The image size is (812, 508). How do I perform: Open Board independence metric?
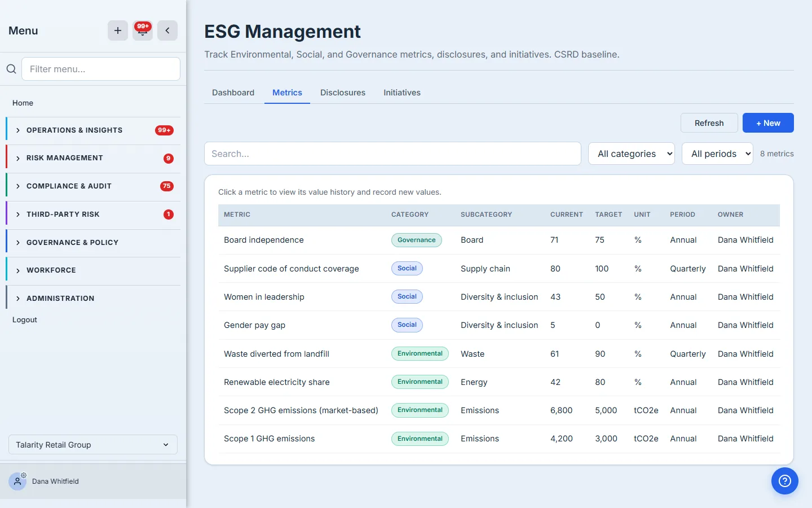(x=499, y=240)
